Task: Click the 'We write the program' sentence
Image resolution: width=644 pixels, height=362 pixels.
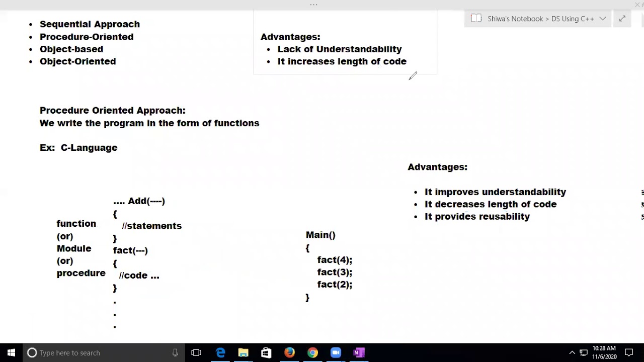Action: 149,123
